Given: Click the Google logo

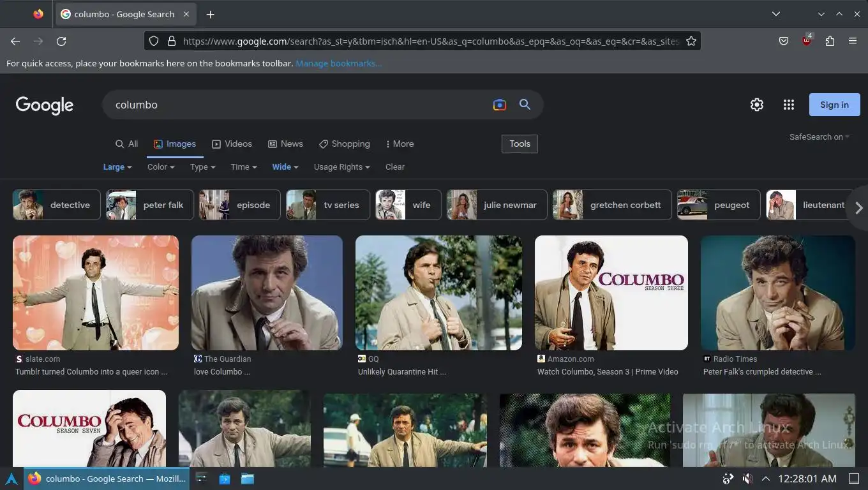Looking at the screenshot, I should (x=45, y=105).
